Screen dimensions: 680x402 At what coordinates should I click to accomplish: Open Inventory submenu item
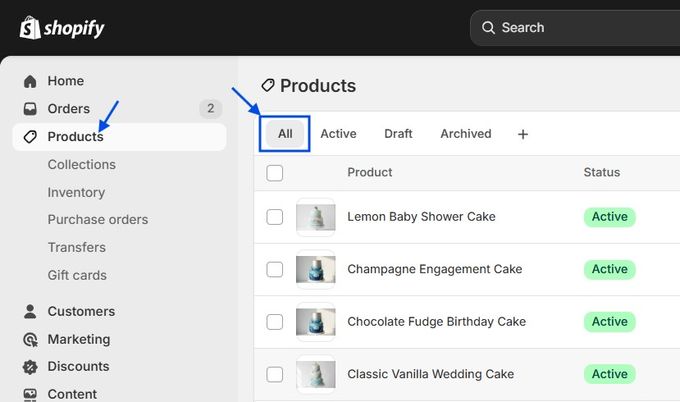pyautogui.click(x=76, y=193)
